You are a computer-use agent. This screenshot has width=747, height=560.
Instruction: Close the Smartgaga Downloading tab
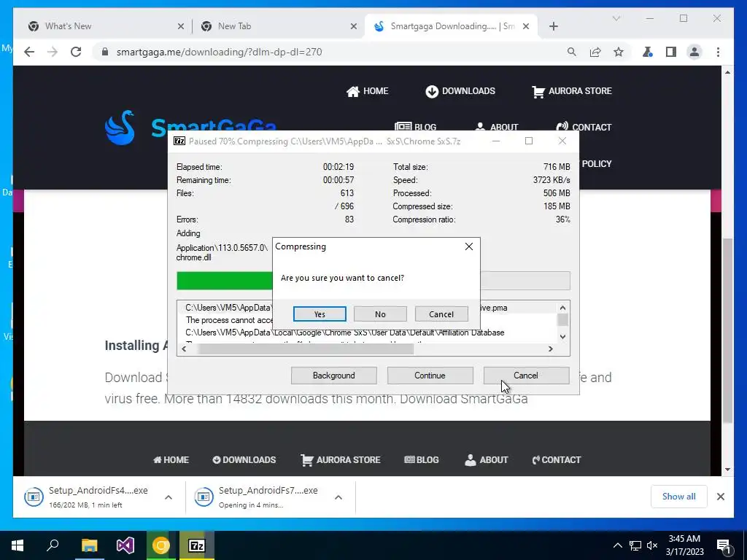[526, 27]
